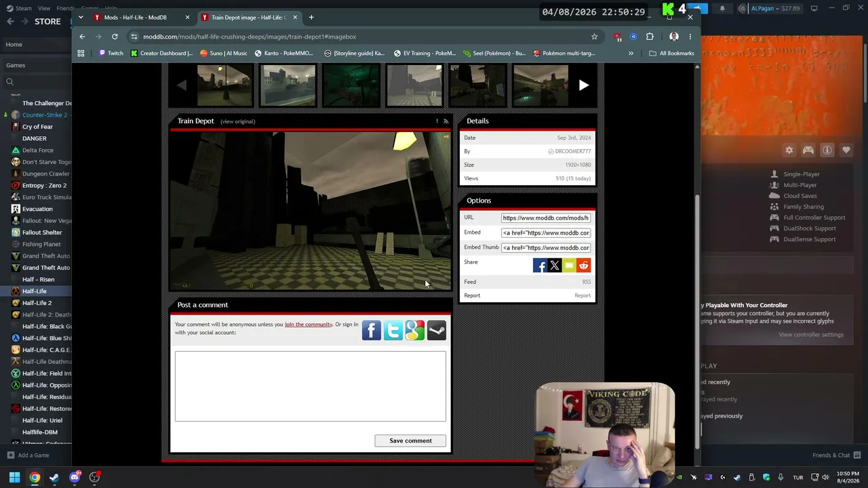
Task: Open Windows Start menu
Action: tap(14, 477)
